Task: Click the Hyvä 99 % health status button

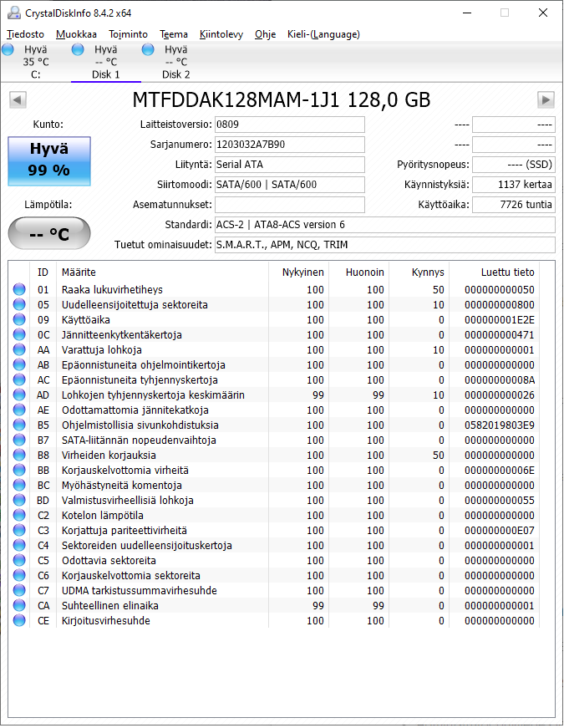Action: [x=49, y=161]
